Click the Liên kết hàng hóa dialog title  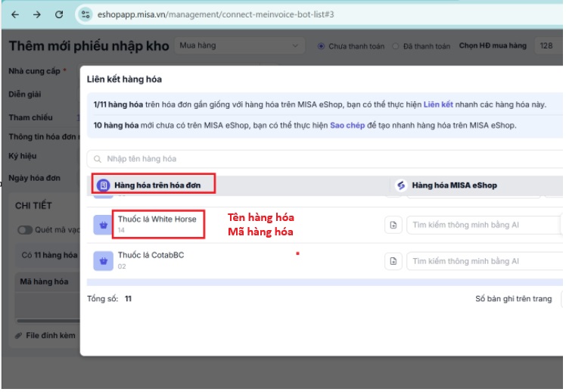coord(124,79)
